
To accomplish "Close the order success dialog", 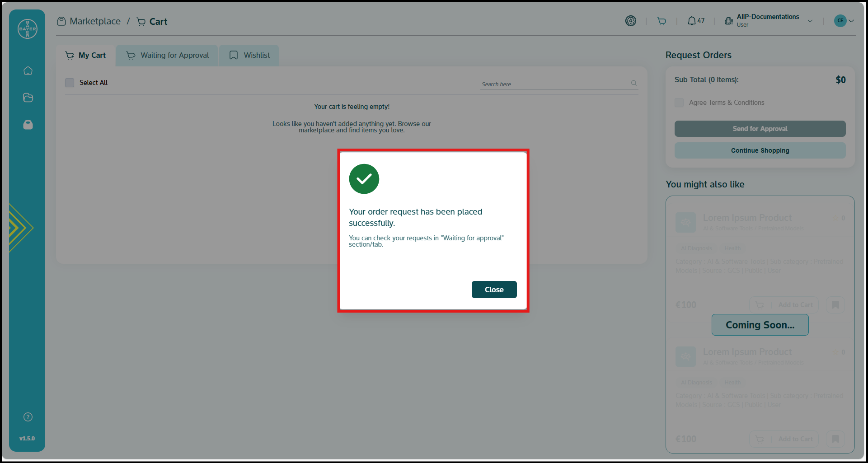I will [x=494, y=290].
